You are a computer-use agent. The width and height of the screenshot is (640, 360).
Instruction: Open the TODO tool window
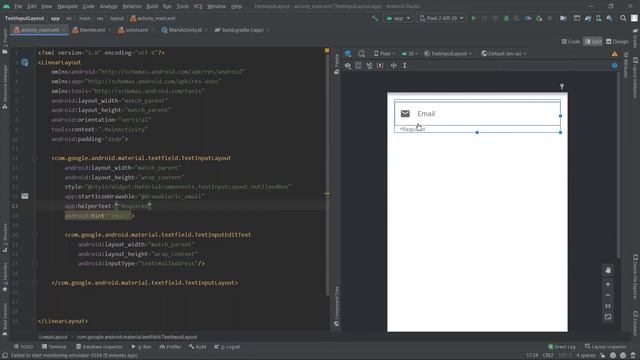[x=23, y=347]
